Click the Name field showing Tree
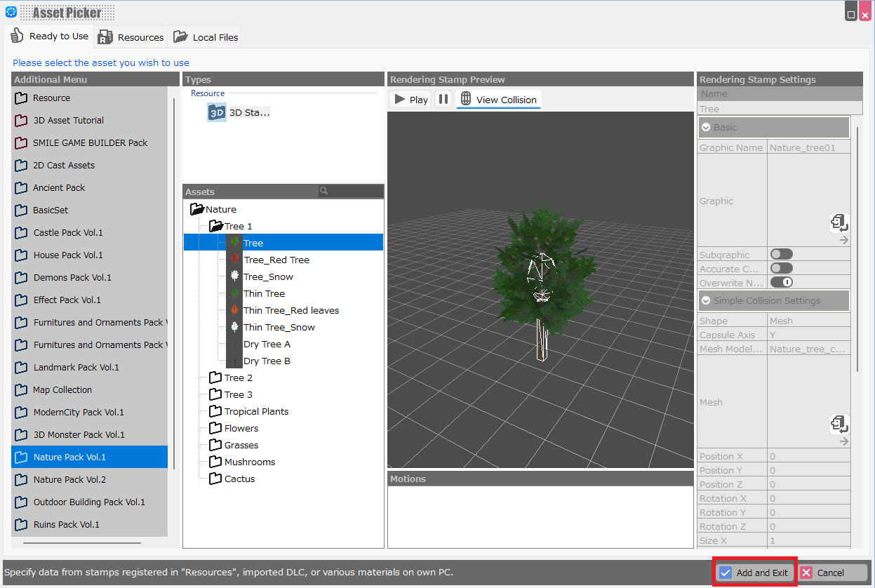The height and width of the screenshot is (588, 875). [x=779, y=108]
